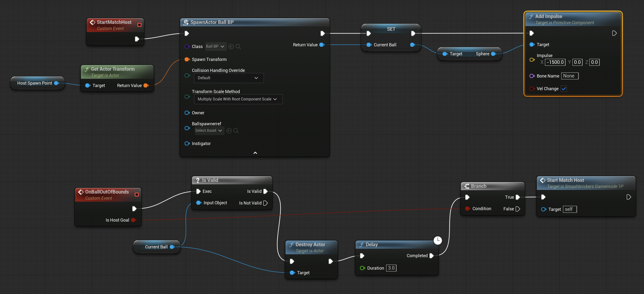Edit the Delay Duration value field

coord(391,268)
